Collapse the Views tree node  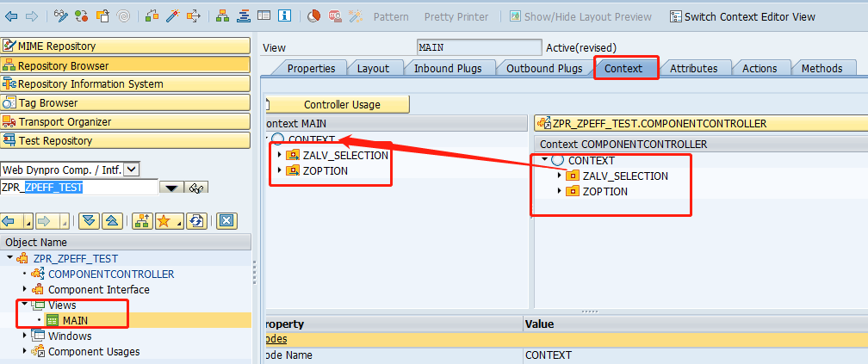(x=24, y=305)
